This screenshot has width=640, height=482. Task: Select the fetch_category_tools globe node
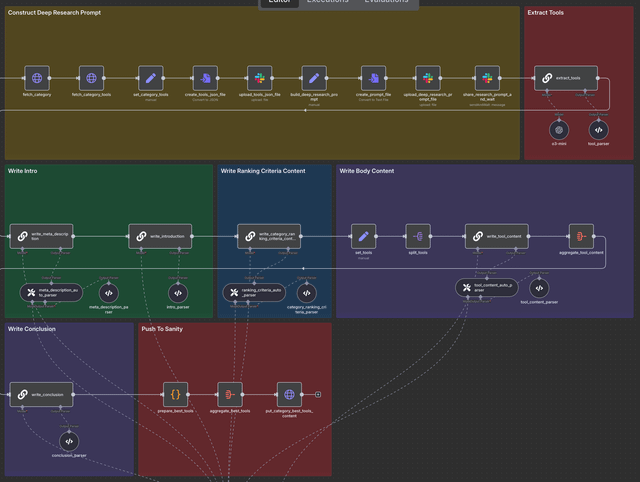(91, 78)
